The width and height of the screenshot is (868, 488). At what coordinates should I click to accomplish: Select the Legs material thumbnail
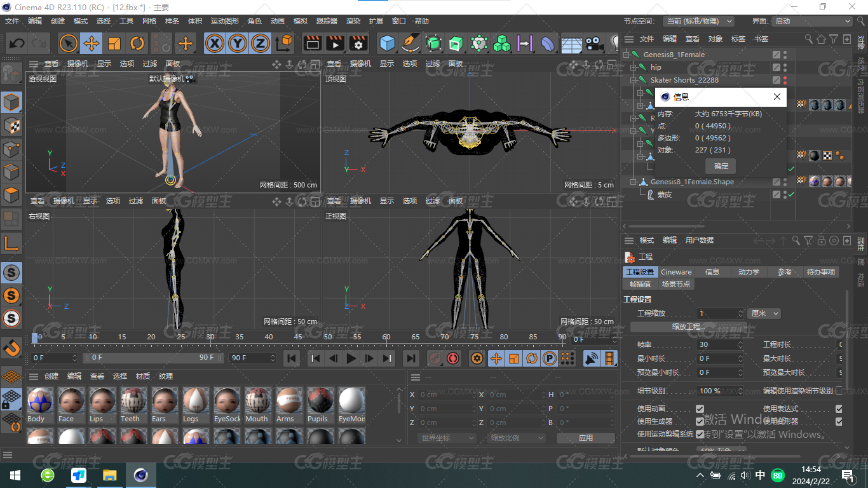coord(196,405)
